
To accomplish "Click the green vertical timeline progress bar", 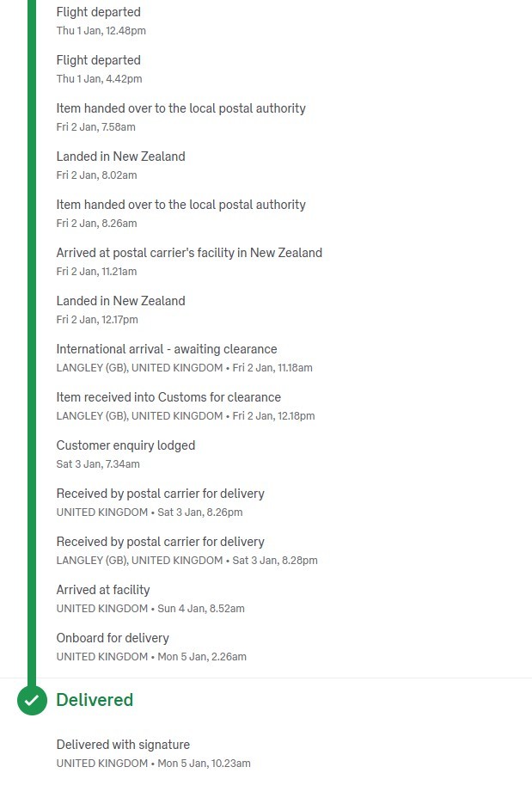I will [x=32, y=344].
